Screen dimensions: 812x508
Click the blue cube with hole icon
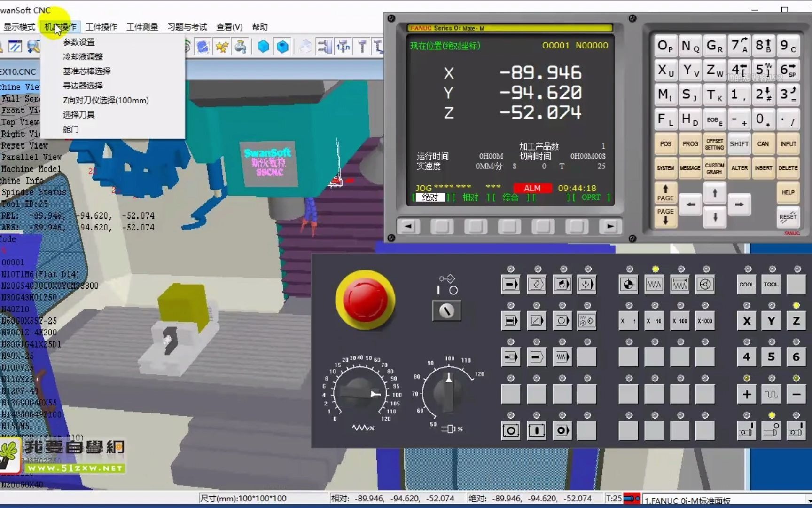pos(282,47)
